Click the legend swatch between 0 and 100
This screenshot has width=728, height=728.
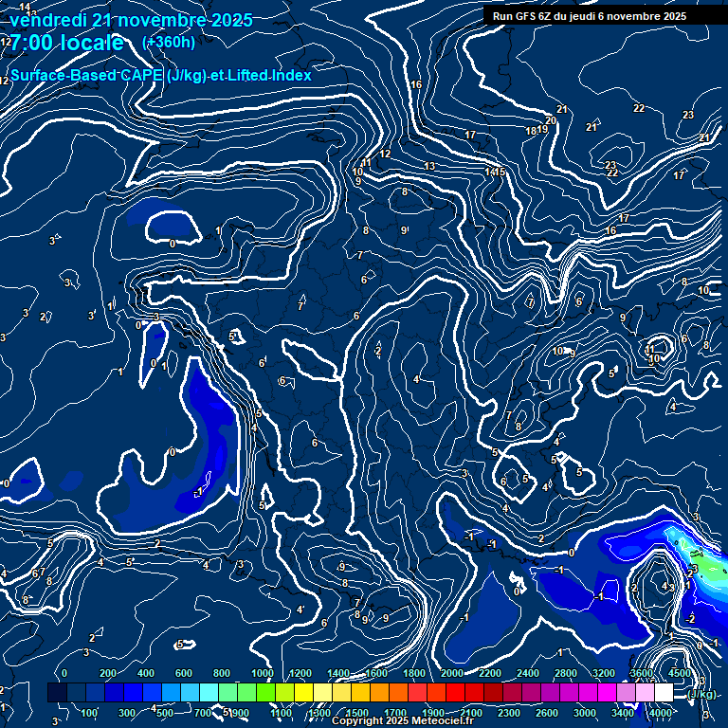[x=77, y=693]
